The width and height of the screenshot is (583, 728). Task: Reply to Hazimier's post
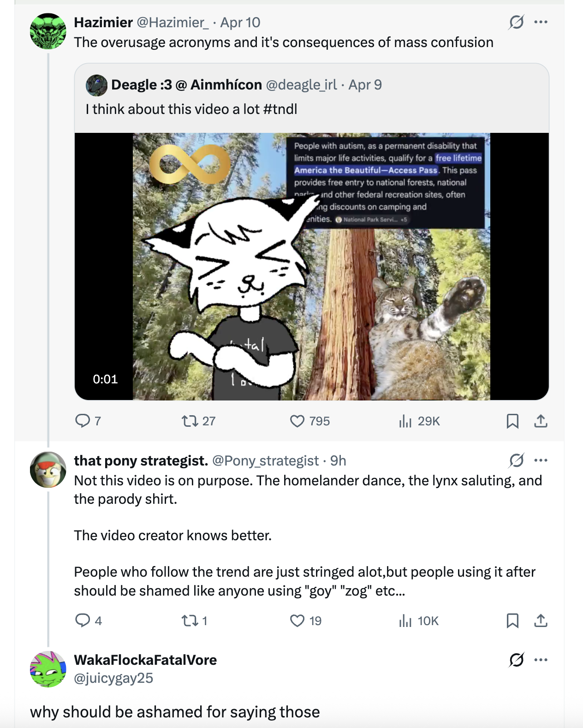(x=83, y=421)
